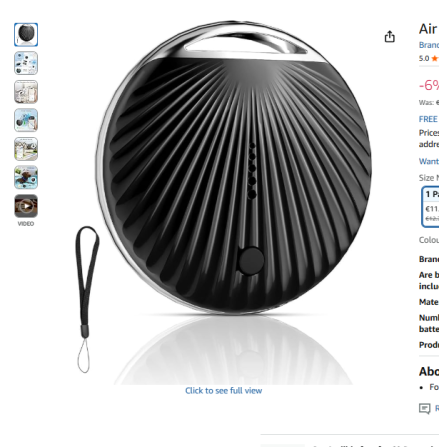Open the blue "Want" link

click(429, 161)
